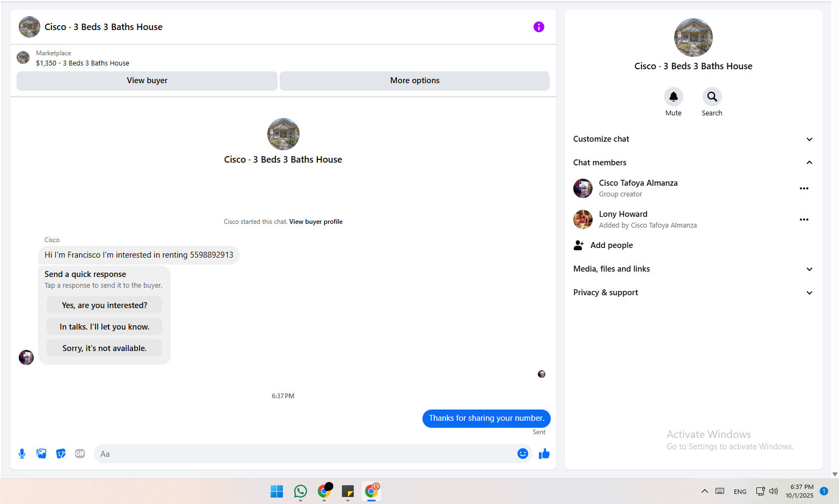The height and width of the screenshot is (504, 839).
Task: Open network settings in system tray
Action: click(x=760, y=491)
